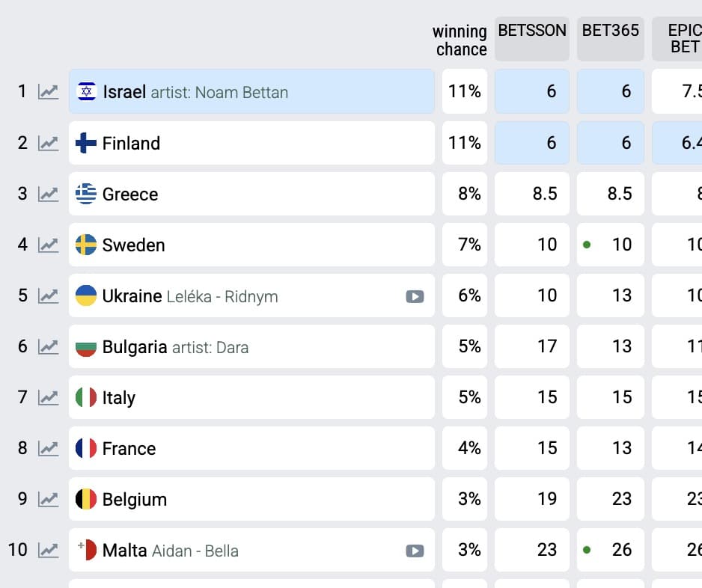Open the trend chart icon for Finland

point(49,143)
